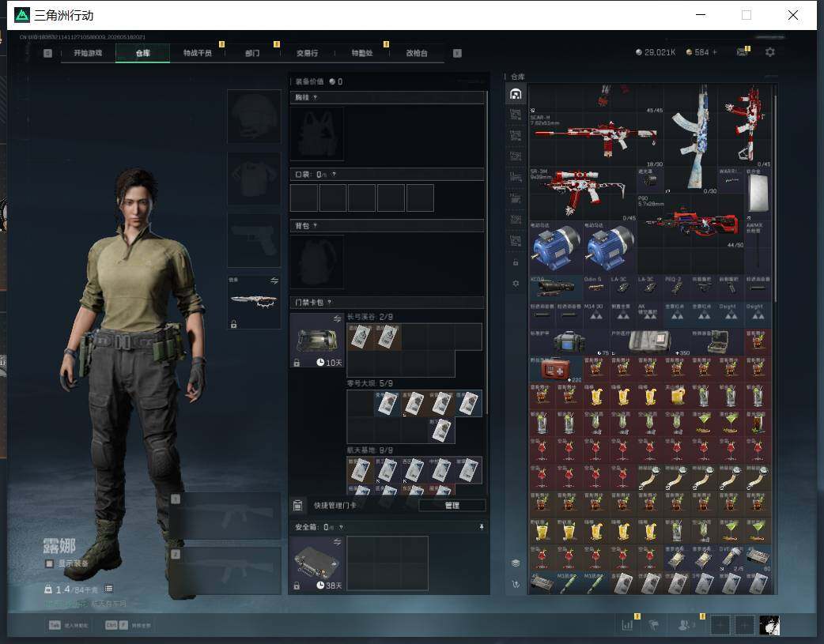This screenshot has height=644, width=824.
Task: Select the main warehouse tab icon
Action: (516, 94)
